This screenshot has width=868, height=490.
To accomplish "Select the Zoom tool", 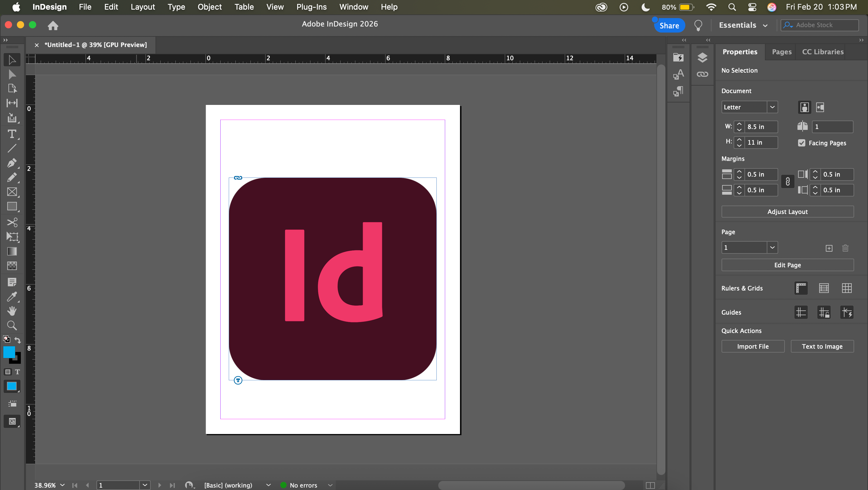I will point(12,325).
